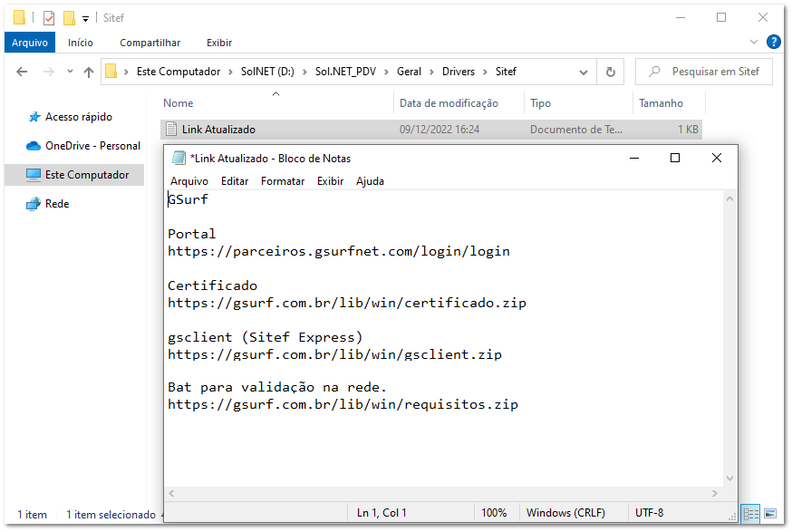The image size is (792, 532).
Task: Open Help via the blue question mark icon
Action: [x=771, y=43]
